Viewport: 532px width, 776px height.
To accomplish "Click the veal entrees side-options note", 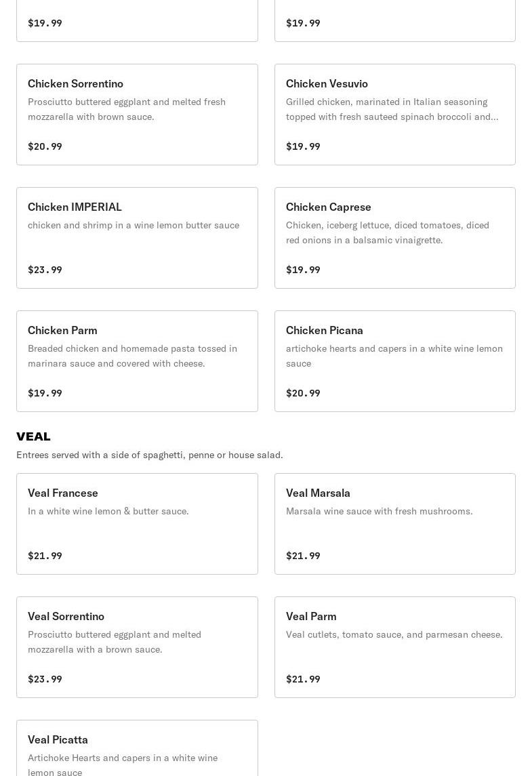I will click(150, 455).
